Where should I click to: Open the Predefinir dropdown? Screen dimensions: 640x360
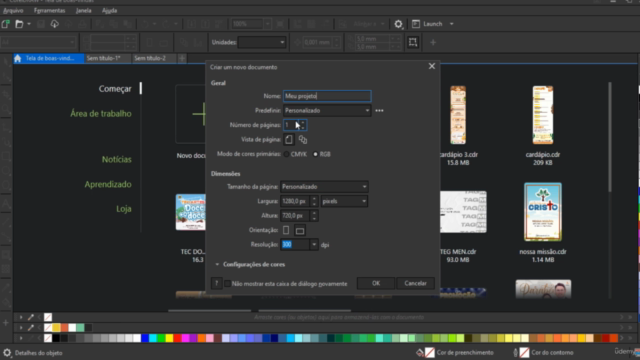coord(327,111)
